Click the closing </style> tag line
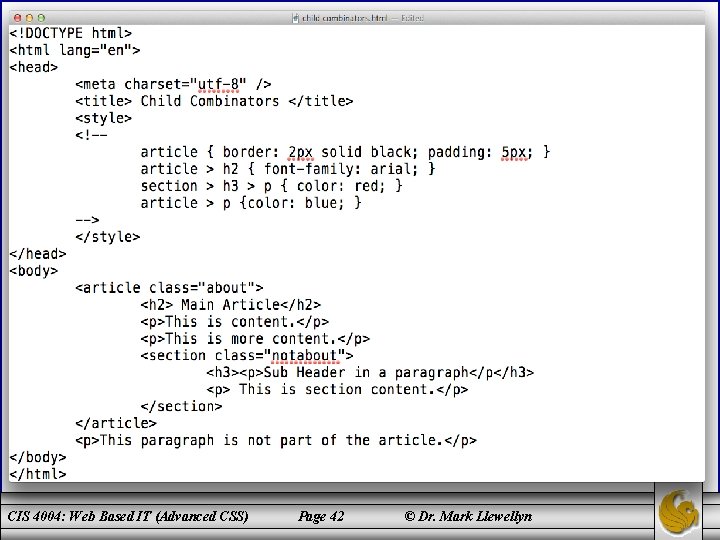Image resolution: width=720 pixels, height=540 pixels. point(107,237)
